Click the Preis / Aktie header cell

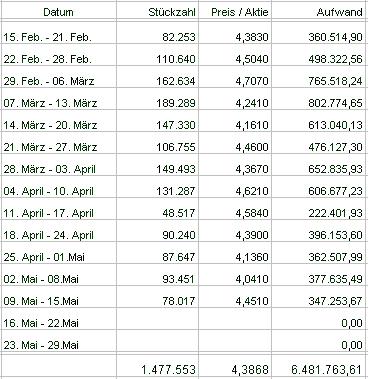(x=235, y=10)
